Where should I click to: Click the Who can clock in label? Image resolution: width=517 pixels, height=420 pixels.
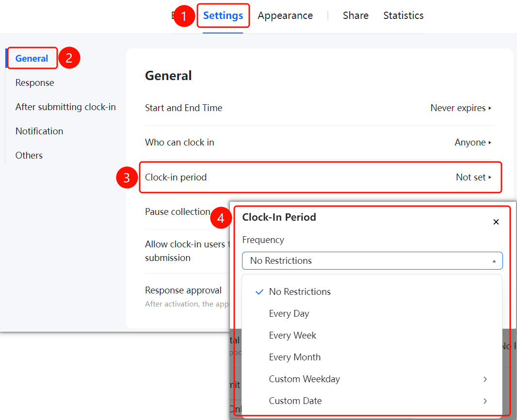pos(180,143)
